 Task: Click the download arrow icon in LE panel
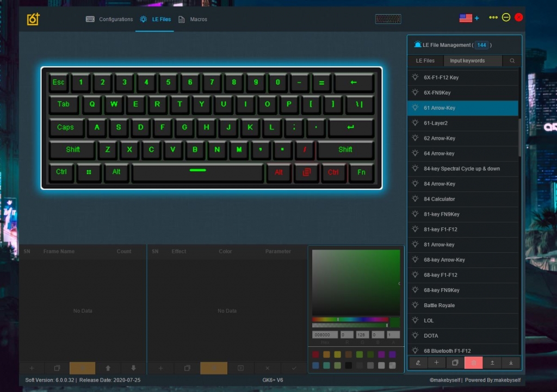pyautogui.click(x=511, y=363)
